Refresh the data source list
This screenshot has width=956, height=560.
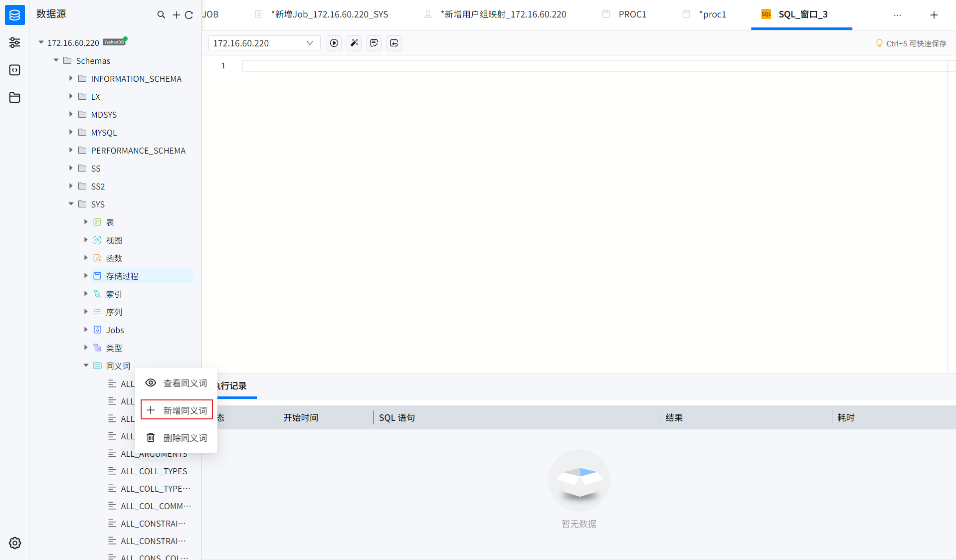coord(189,15)
